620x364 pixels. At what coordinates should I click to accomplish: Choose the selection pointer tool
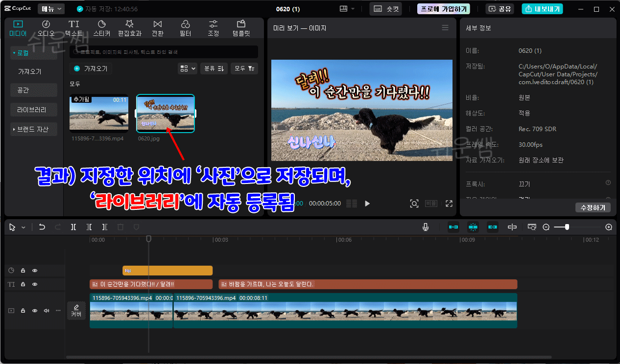click(x=12, y=227)
